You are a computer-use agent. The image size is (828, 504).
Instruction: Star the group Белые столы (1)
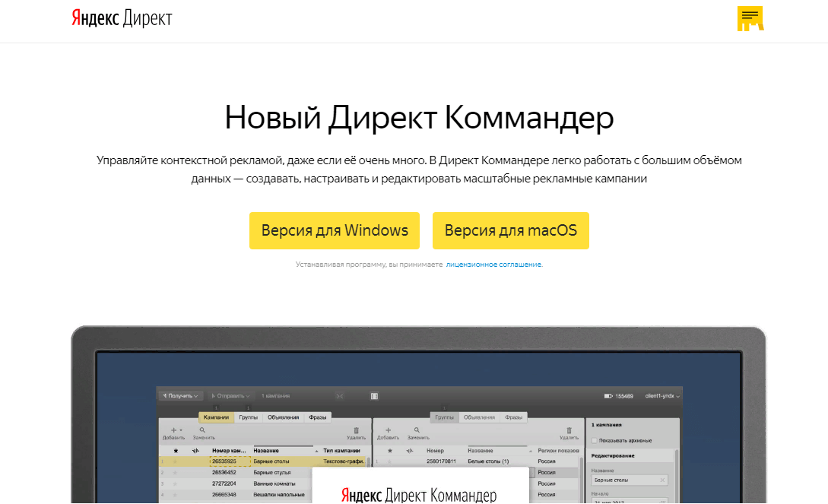click(389, 461)
